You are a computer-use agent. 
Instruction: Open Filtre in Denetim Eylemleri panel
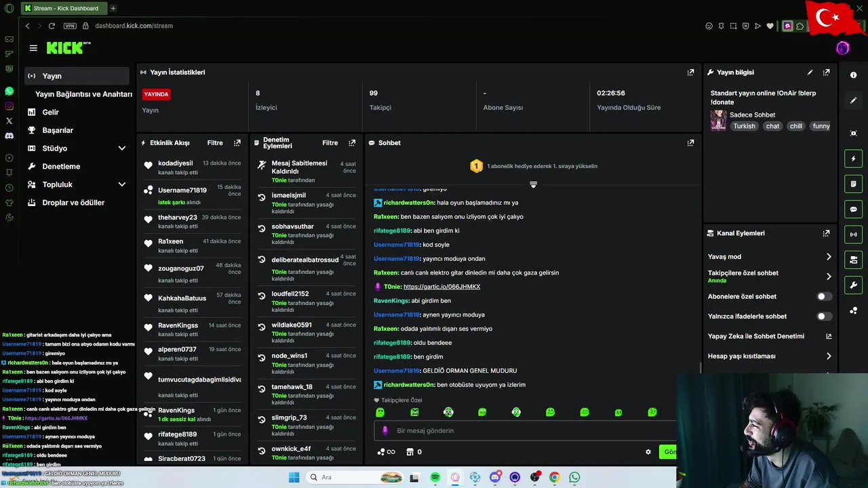tap(330, 143)
